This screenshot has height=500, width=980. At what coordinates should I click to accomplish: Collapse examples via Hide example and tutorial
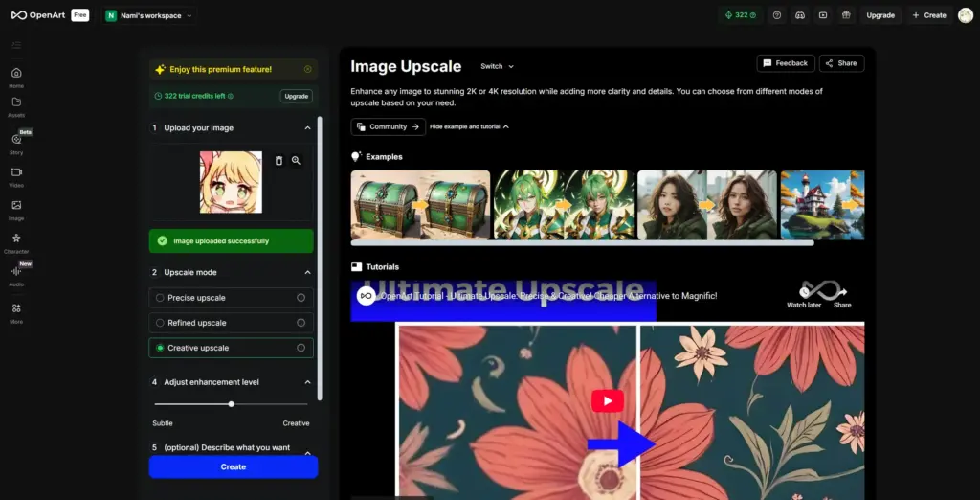point(469,126)
